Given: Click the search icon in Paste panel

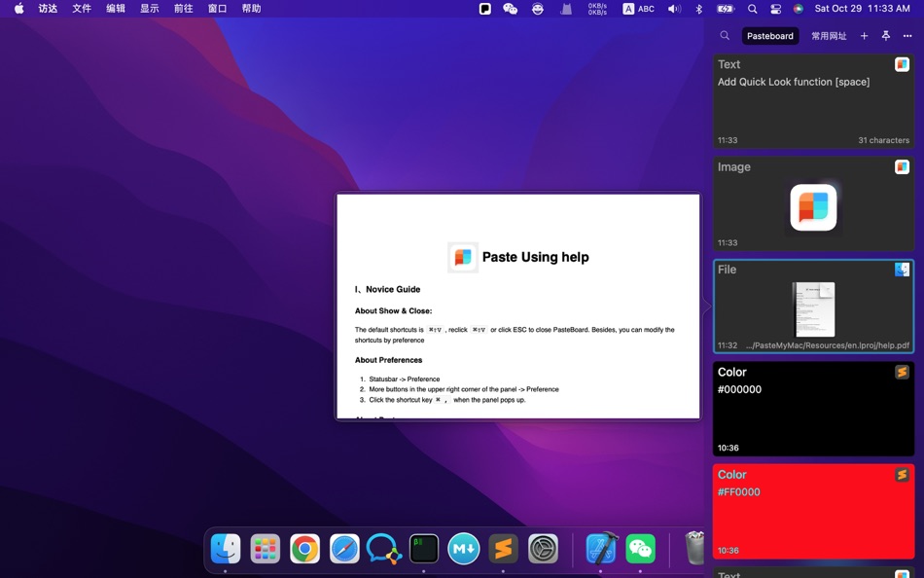Looking at the screenshot, I should click(x=725, y=35).
